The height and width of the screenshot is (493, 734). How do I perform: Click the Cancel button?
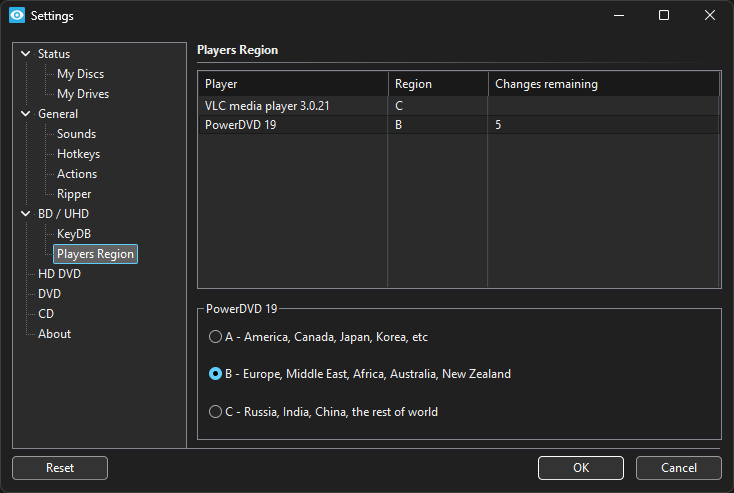(x=679, y=468)
